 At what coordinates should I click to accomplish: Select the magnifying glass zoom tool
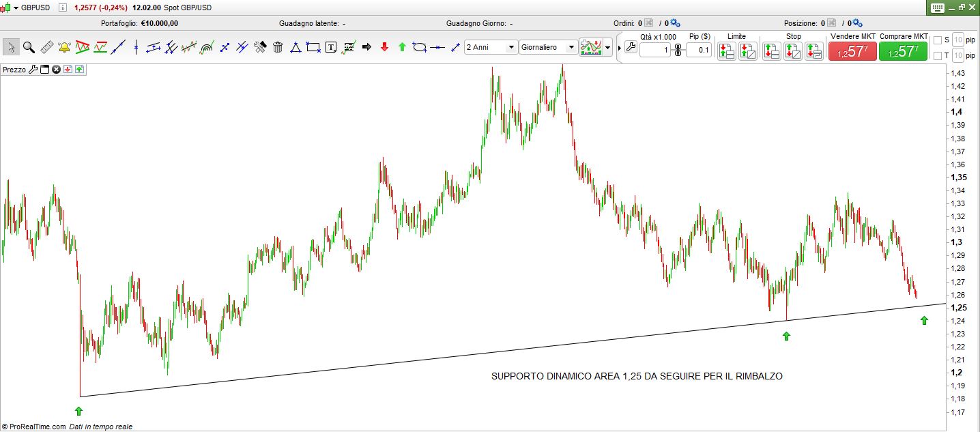[x=29, y=47]
